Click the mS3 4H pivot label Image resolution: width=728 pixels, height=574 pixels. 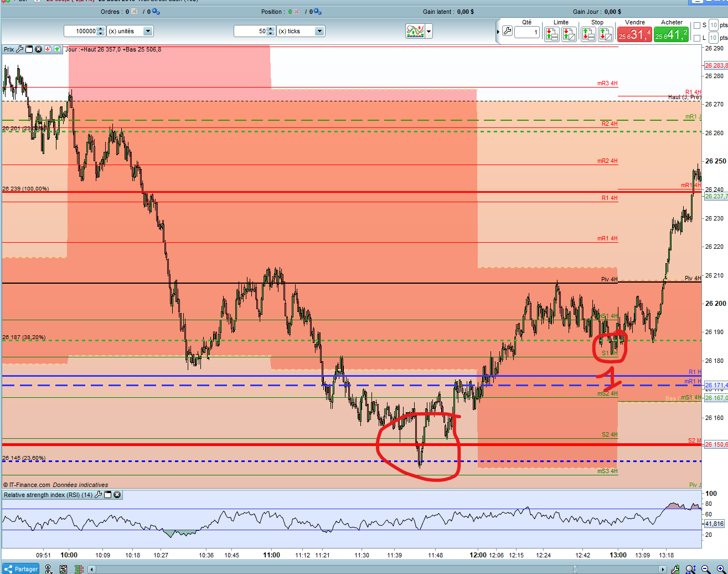(x=607, y=471)
